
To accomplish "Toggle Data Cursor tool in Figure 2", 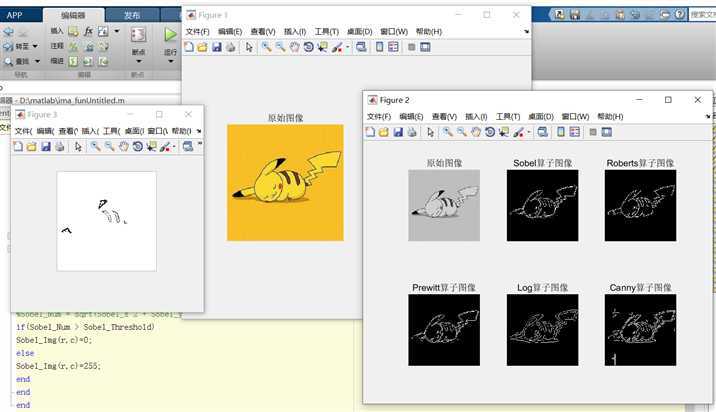I will (x=504, y=132).
